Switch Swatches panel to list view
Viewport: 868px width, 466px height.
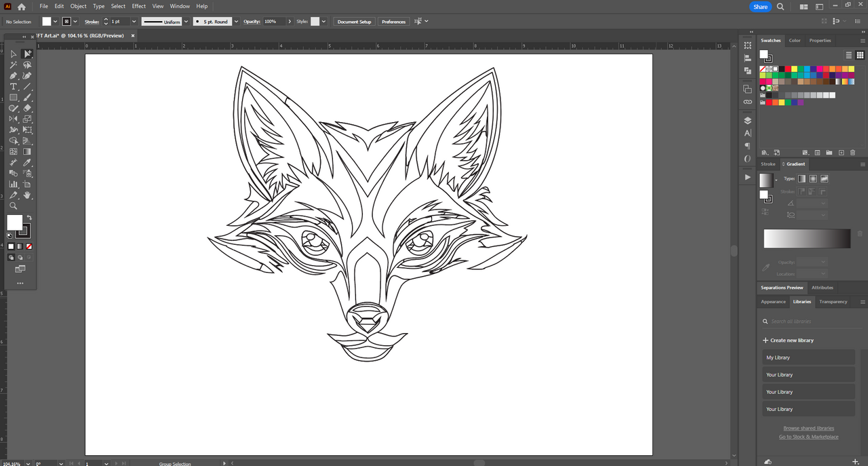coord(848,55)
